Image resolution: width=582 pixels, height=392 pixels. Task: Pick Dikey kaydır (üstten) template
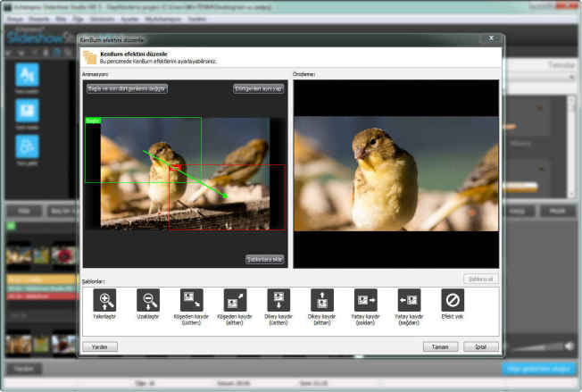tap(279, 301)
